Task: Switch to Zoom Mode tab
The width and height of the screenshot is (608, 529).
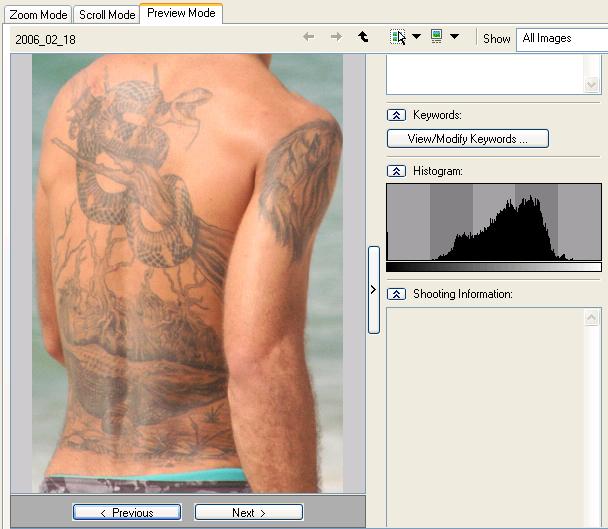Action: coord(38,15)
